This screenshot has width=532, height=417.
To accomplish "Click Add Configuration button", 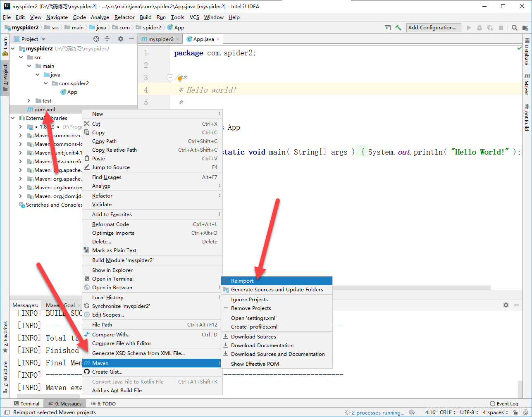I will pyautogui.click(x=433, y=28).
